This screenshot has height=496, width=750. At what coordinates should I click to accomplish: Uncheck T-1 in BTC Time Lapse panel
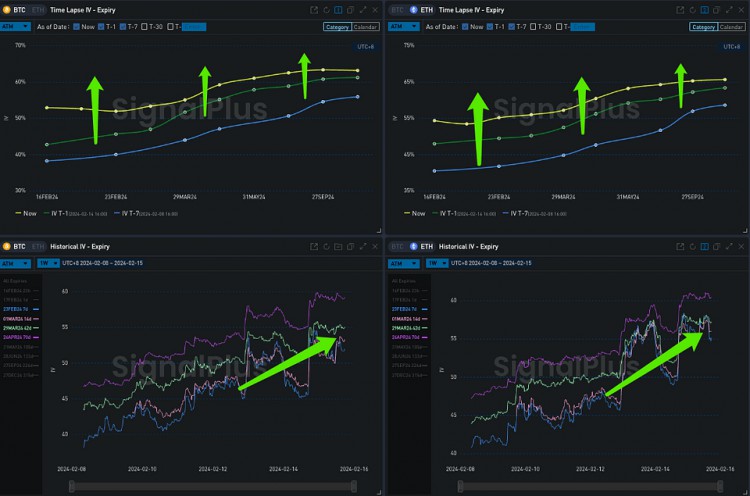[x=101, y=27]
